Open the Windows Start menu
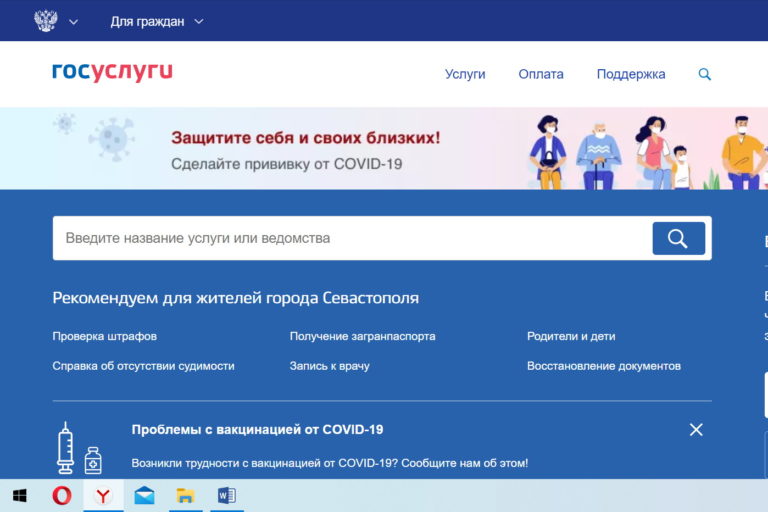The height and width of the screenshot is (512, 768). coord(19,495)
